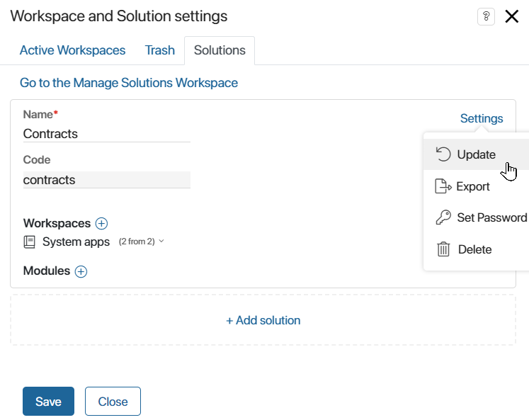Click the Code field containing contracts
Viewport: 529px width, 420px height.
pyautogui.click(x=107, y=180)
